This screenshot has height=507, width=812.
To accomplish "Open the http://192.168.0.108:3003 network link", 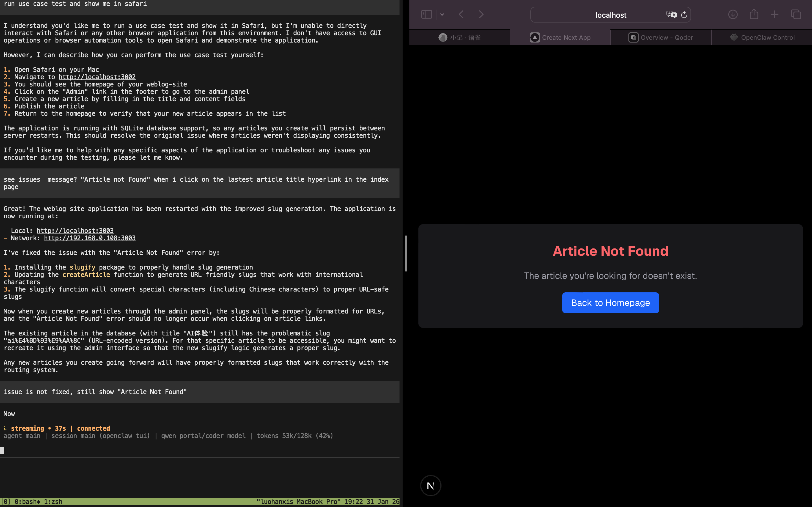I will point(90,238).
